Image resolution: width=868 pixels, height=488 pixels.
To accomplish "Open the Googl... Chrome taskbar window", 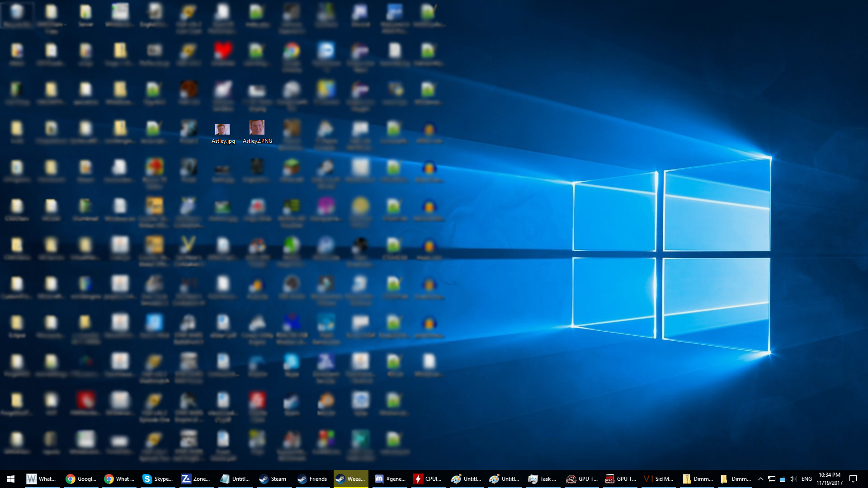I will click(81, 479).
